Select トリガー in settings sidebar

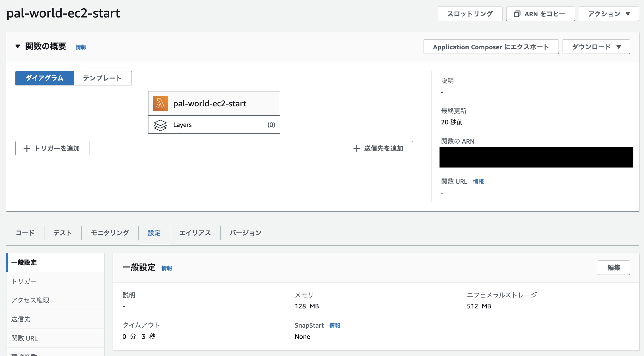24,281
